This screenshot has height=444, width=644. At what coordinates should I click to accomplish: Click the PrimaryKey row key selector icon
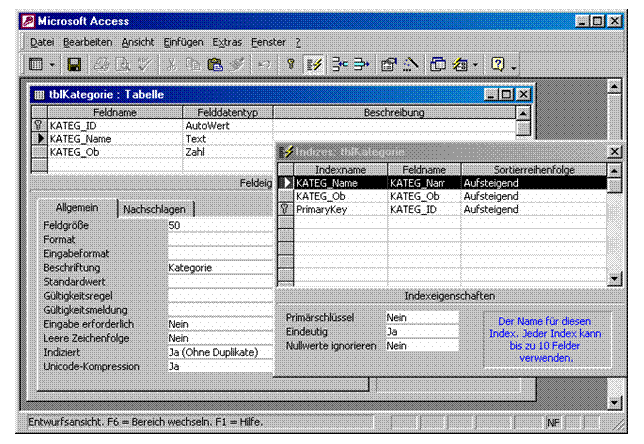pyautogui.click(x=285, y=209)
